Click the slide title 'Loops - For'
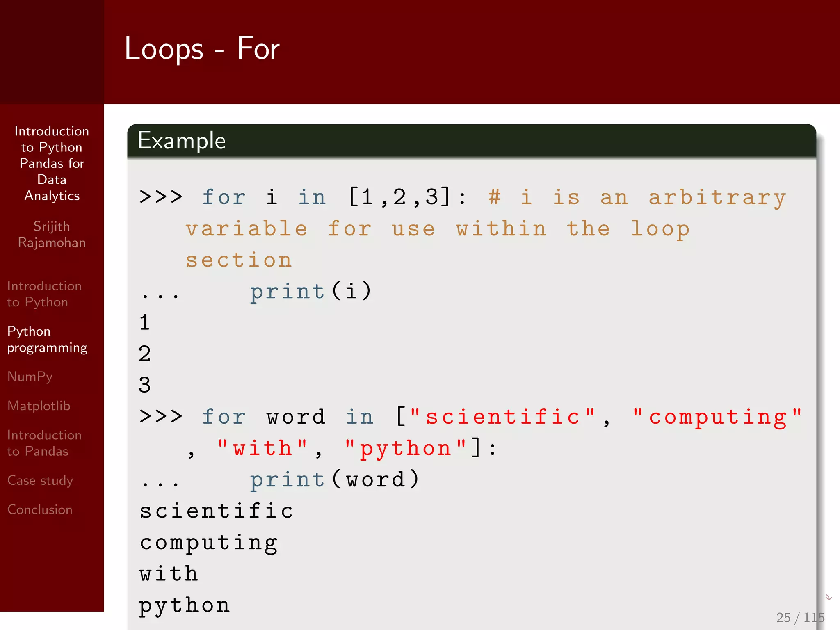This screenshot has height=630, width=840. (202, 48)
